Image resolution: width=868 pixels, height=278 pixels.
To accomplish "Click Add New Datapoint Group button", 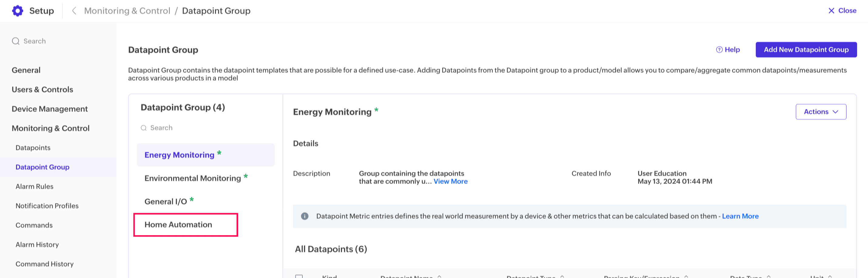I will click(806, 50).
